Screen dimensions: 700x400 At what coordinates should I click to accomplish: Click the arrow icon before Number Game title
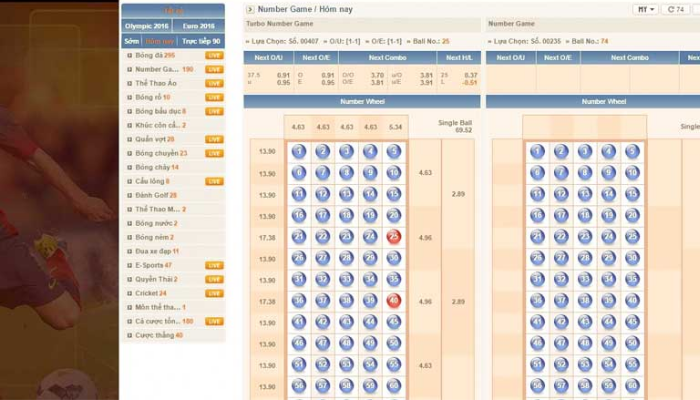(x=248, y=9)
